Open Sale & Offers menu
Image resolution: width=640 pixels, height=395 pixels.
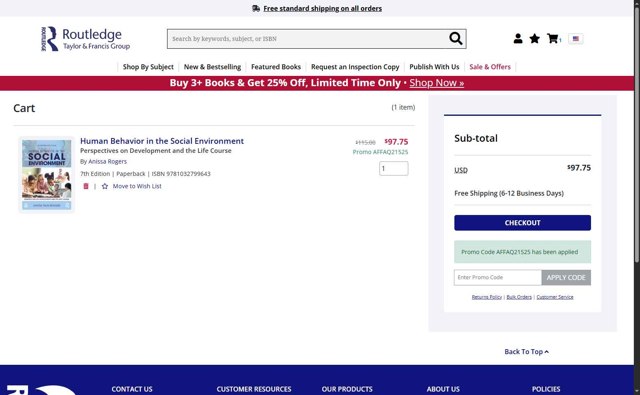(490, 67)
